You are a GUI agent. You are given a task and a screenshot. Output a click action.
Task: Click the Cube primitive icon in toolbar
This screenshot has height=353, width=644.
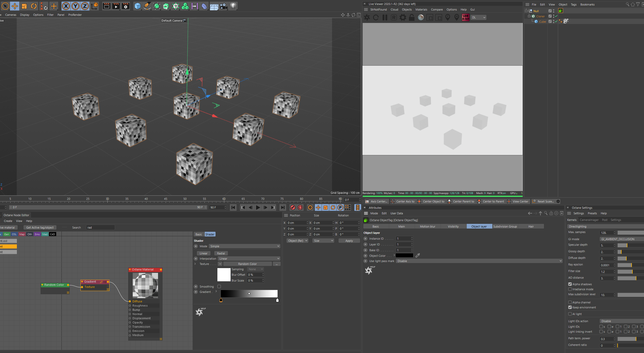tap(137, 6)
